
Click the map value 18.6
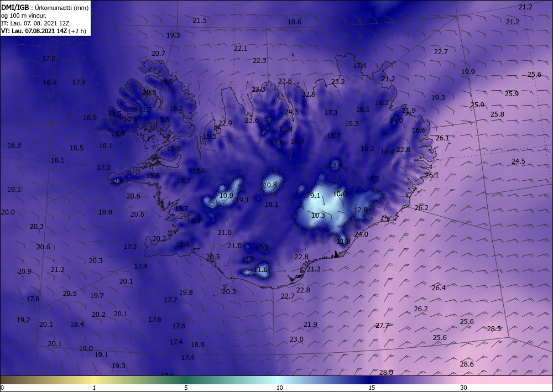click(x=294, y=22)
